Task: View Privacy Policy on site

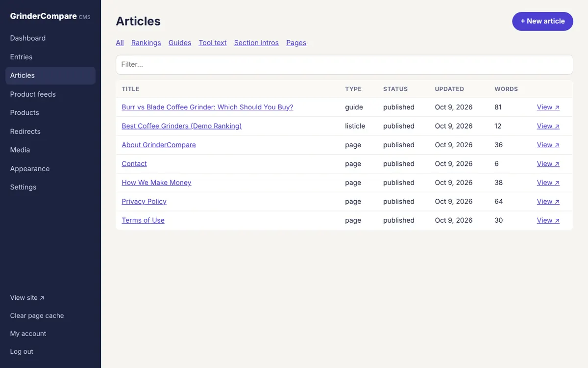Action: [548, 202]
